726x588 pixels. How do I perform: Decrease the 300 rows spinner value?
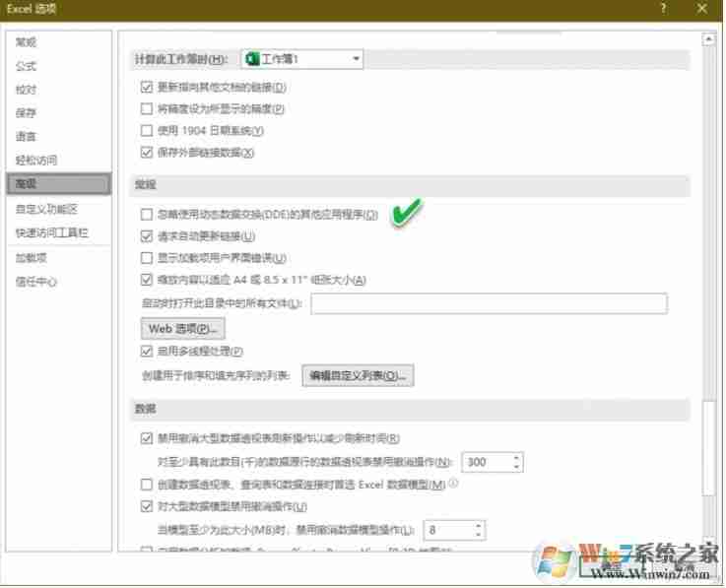click(517, 467)
